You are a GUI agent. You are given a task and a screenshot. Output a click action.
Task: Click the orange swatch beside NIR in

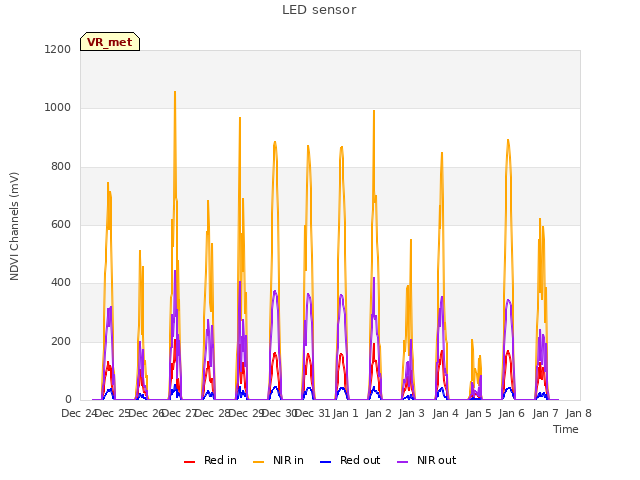pos(258,462)
